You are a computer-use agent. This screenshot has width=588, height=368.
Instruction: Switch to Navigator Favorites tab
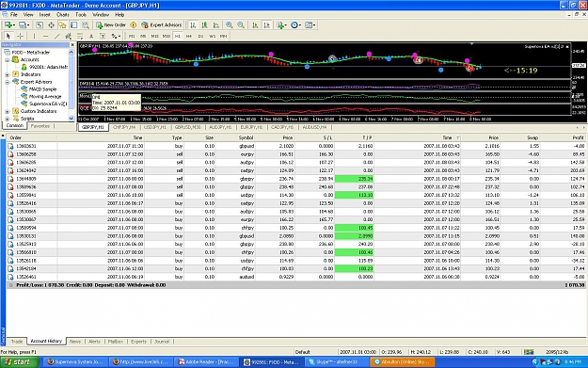[x=40, y=126]
